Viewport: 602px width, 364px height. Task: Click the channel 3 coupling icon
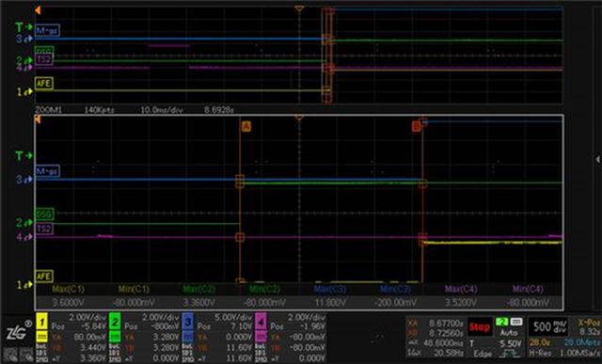coord(188,337)
